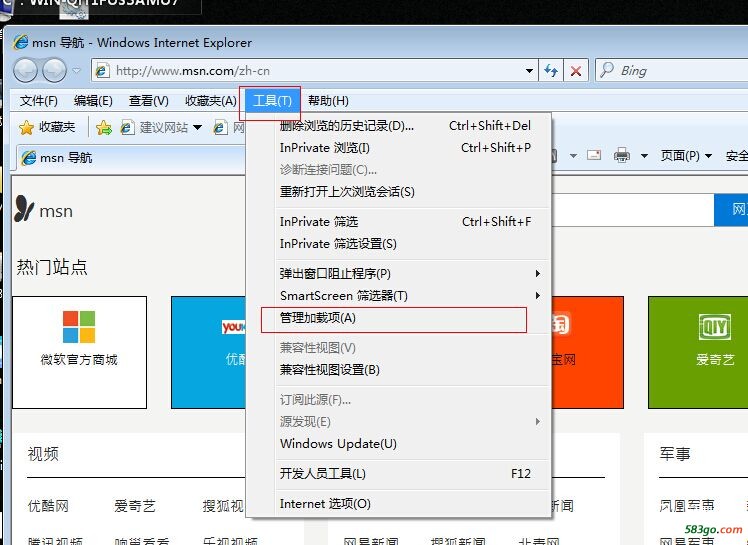Click page icon in address bar
748x545 pixels.
(103, 71)
